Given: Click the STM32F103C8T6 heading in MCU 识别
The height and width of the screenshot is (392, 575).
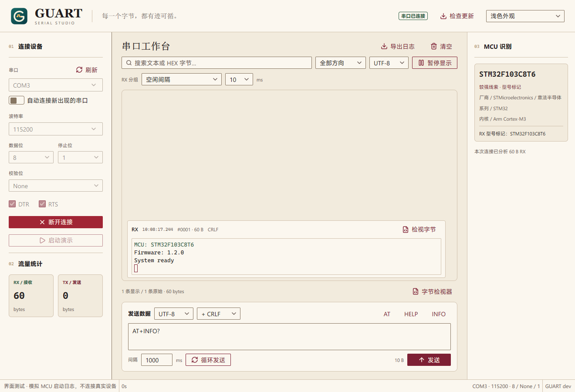Looking at the screenshot, I should pos(507,74).
